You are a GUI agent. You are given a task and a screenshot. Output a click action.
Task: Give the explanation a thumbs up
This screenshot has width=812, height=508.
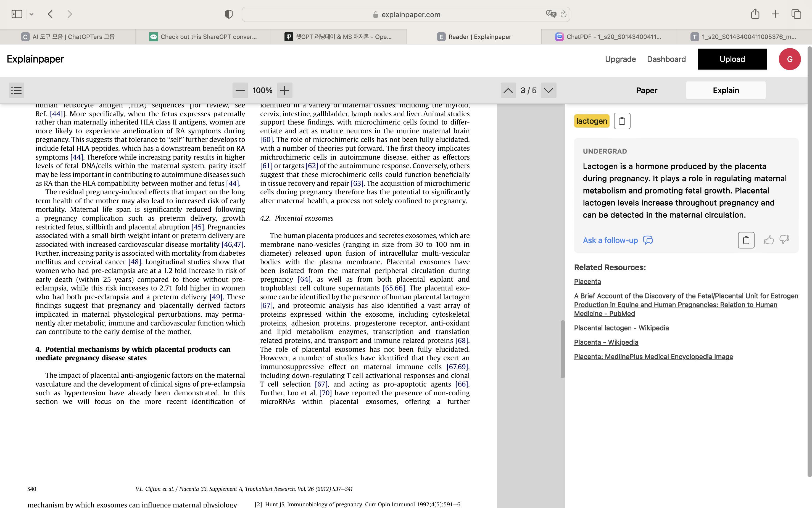[769, 240]
